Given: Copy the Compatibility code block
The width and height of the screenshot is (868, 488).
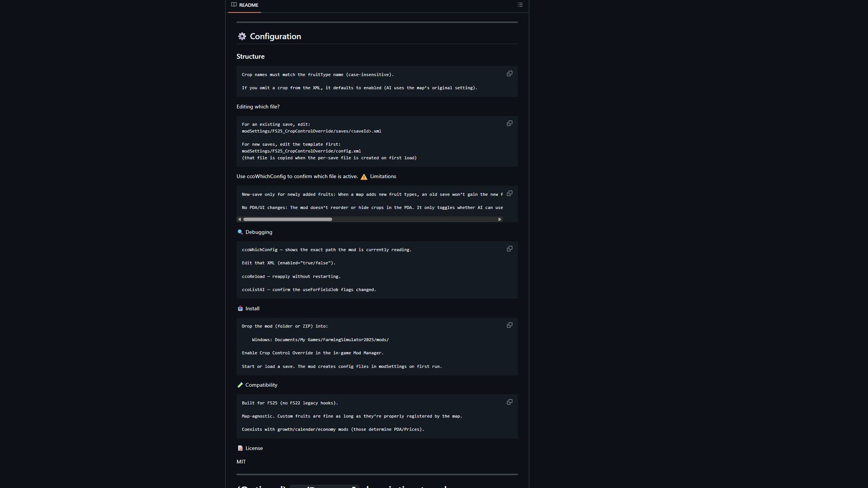Looking at the screenshot, I should tap(509, 402).
